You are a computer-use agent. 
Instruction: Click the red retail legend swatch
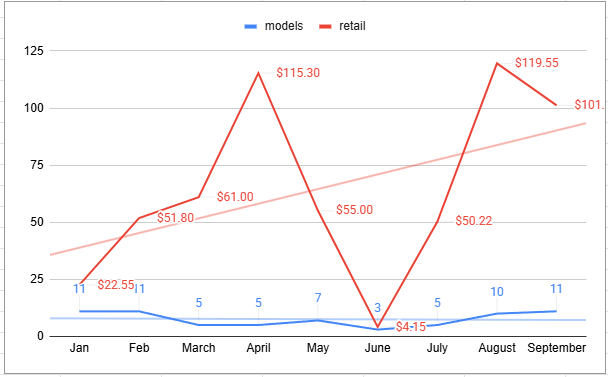[325, 26]
